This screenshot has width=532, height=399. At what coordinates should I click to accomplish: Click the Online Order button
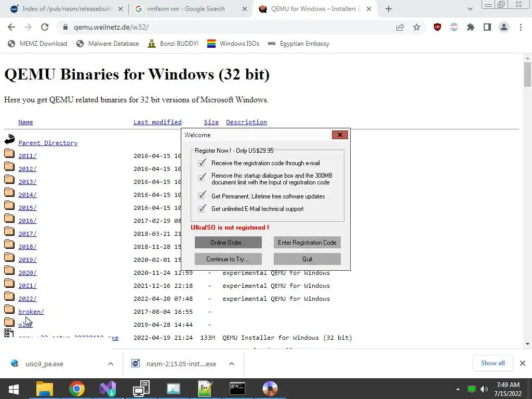tap(228, 242)
